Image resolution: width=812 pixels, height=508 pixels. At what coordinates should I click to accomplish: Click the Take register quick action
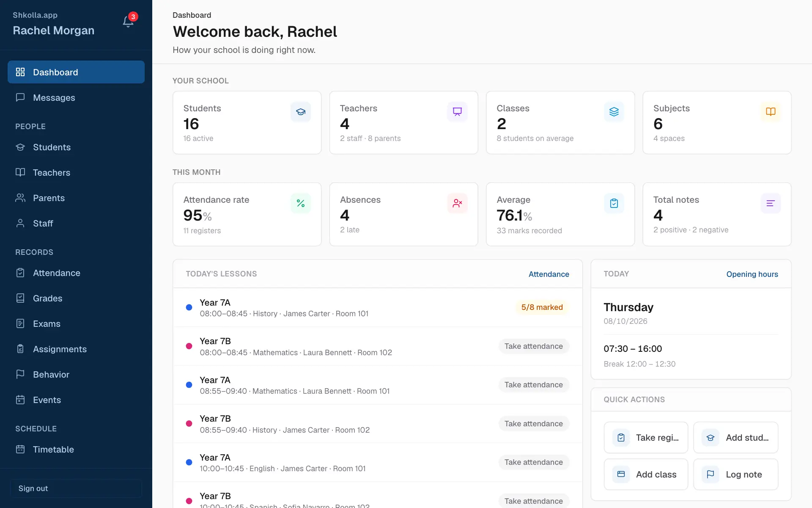646,437
